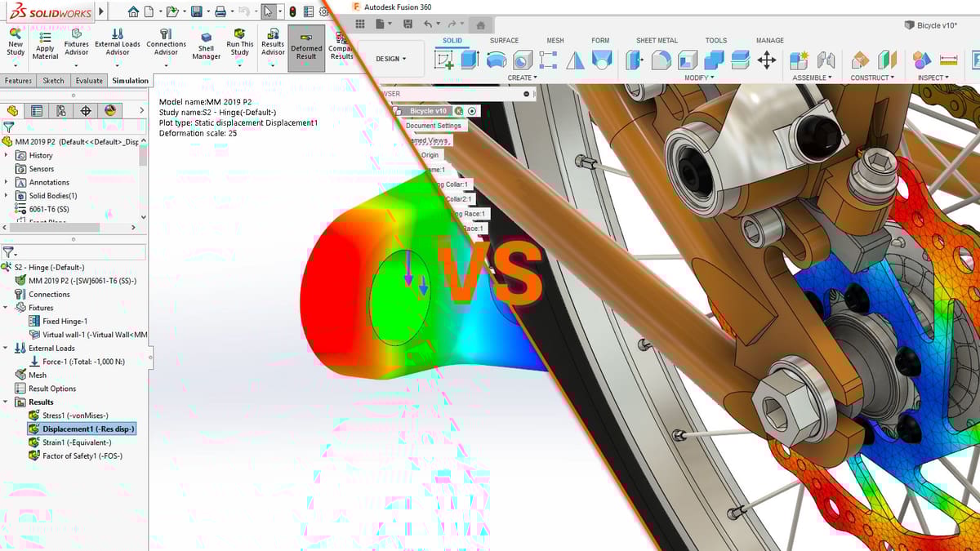Expand the History tree node
Screen dimensions: 980x551
7,155
